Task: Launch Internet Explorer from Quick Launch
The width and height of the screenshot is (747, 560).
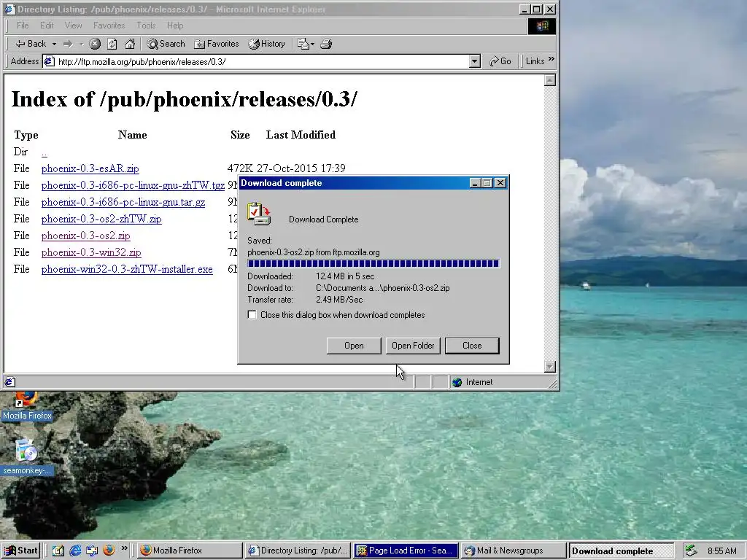Action: pyautogui.click(x=75, y=551)
